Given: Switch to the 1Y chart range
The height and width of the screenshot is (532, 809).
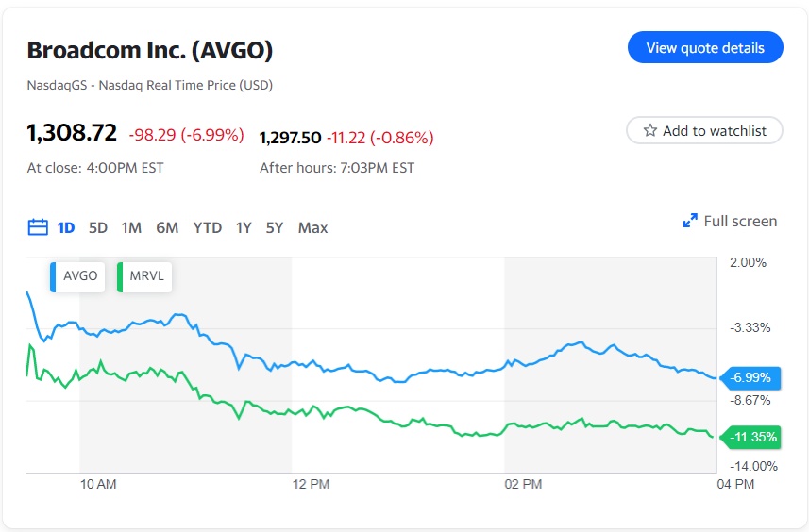Looking at the screenshot, I should pos(244,227).
